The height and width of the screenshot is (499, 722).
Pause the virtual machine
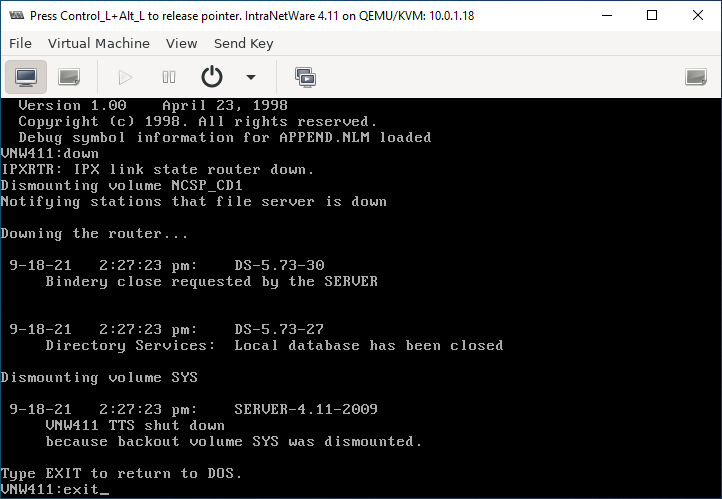169,77
